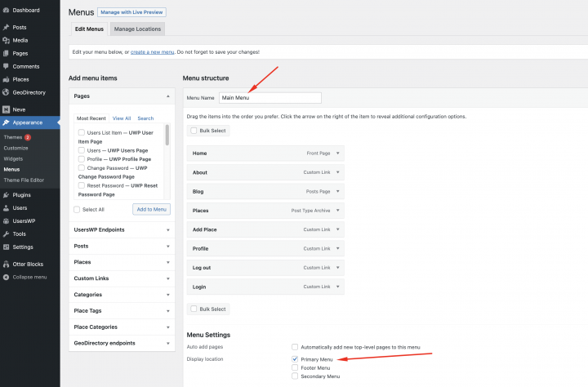Click the Plugins plug icon

pos(6,195)
